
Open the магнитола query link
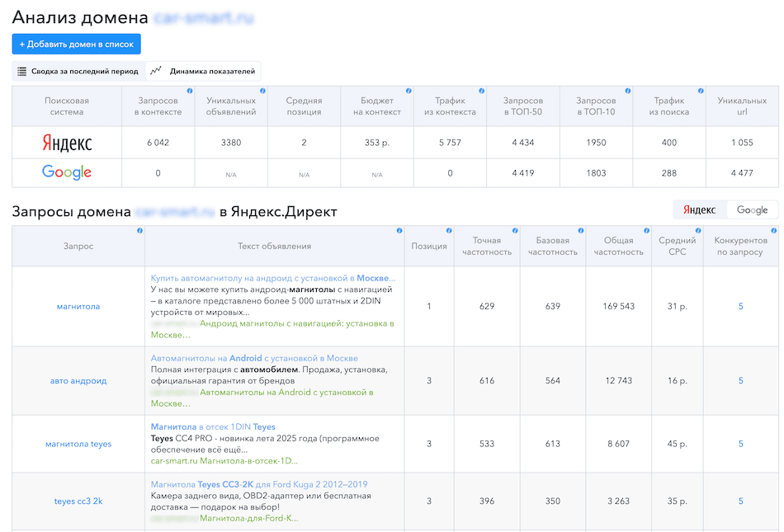point(78,307)
